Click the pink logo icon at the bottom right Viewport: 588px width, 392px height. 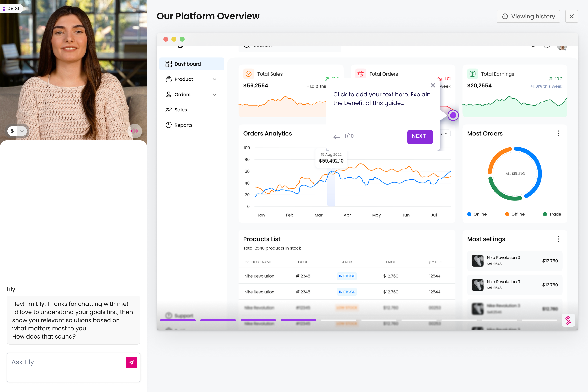tap(568, 320)
